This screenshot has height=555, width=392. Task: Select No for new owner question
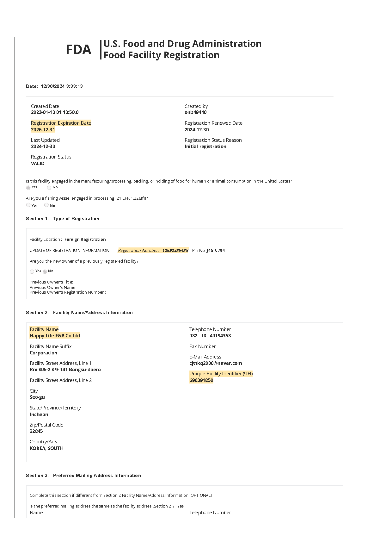45,271
